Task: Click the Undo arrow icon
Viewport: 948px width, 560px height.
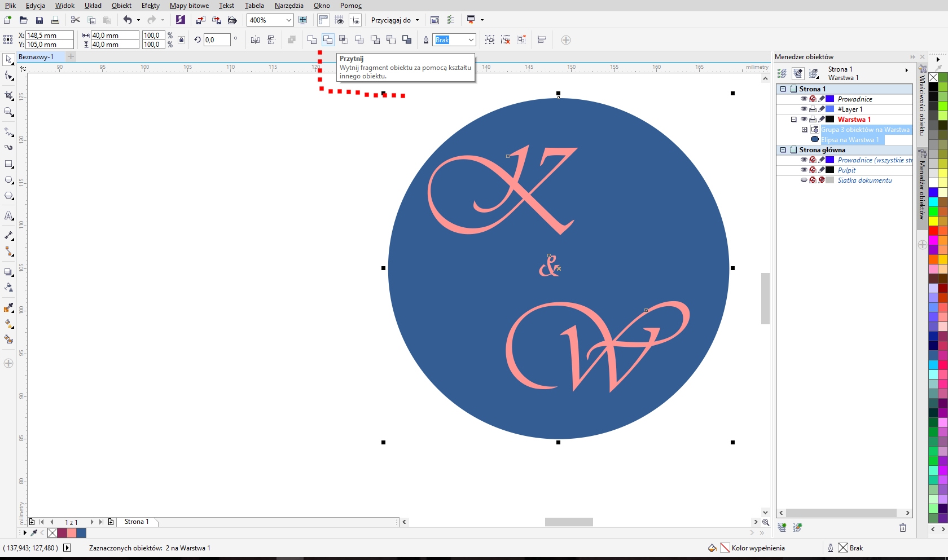Action: pos(128,20)
